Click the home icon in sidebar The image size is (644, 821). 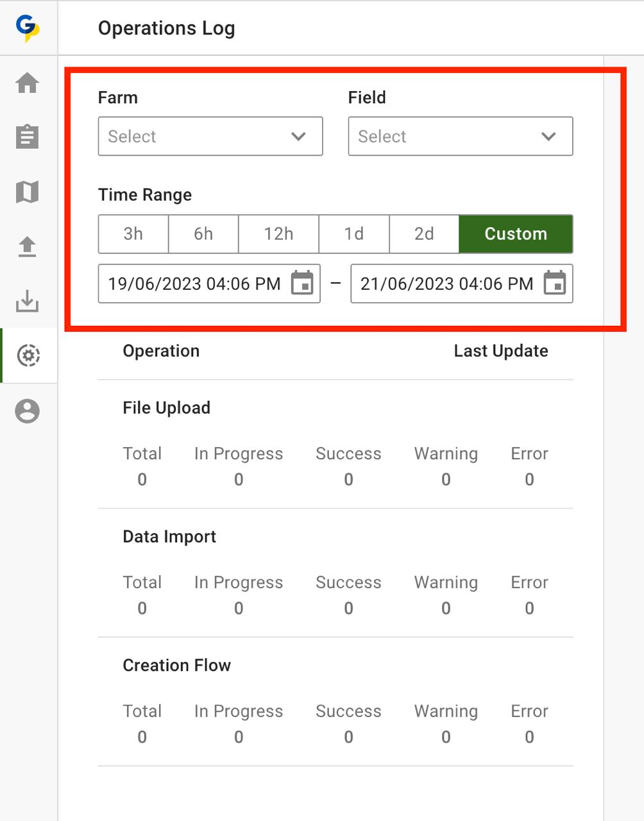[28, 83]
